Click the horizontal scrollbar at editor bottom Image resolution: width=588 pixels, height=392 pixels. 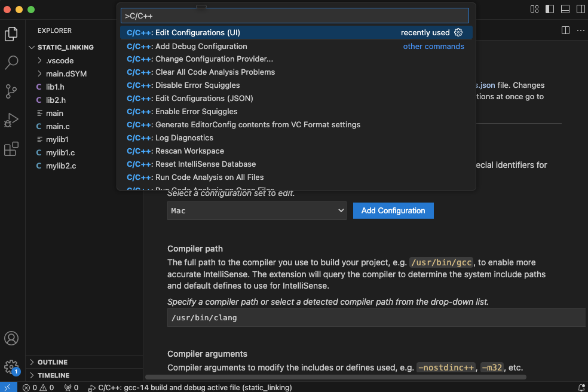(x=336, y=377)
